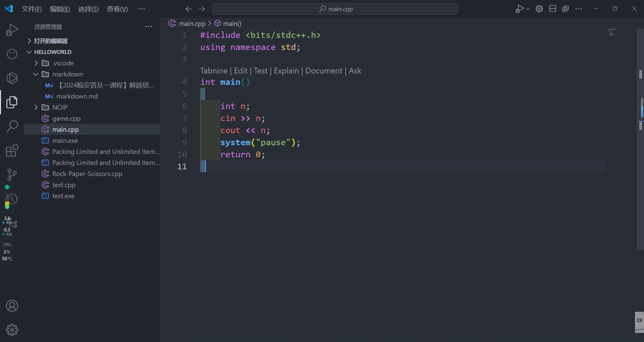
Task: Open the 文件(F) menu
Action: pyautogui.click(x=32, y=9)
